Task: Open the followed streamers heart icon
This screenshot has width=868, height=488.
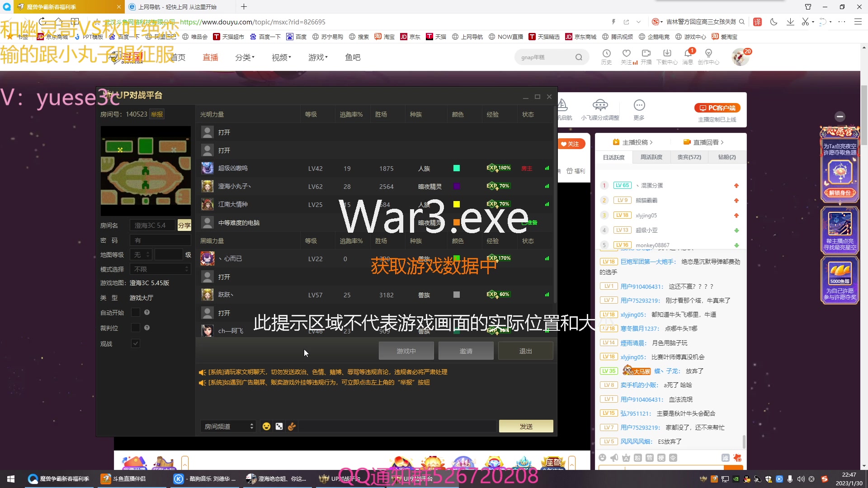Action: [627, 54]
